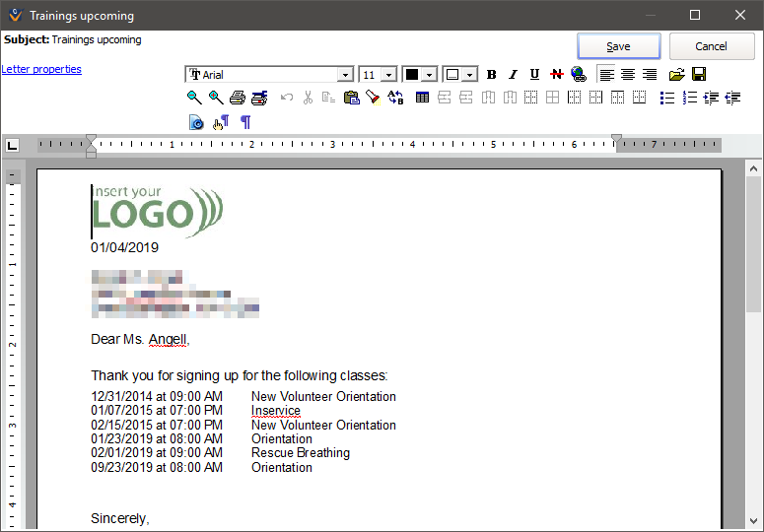Increase paragraph indent
Screen dimensions: 764x532
coord(711,98)
